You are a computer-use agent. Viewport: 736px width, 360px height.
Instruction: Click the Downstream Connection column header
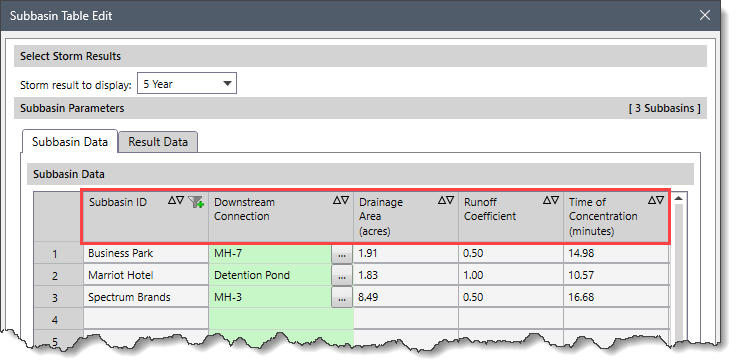tap(281, 217)
